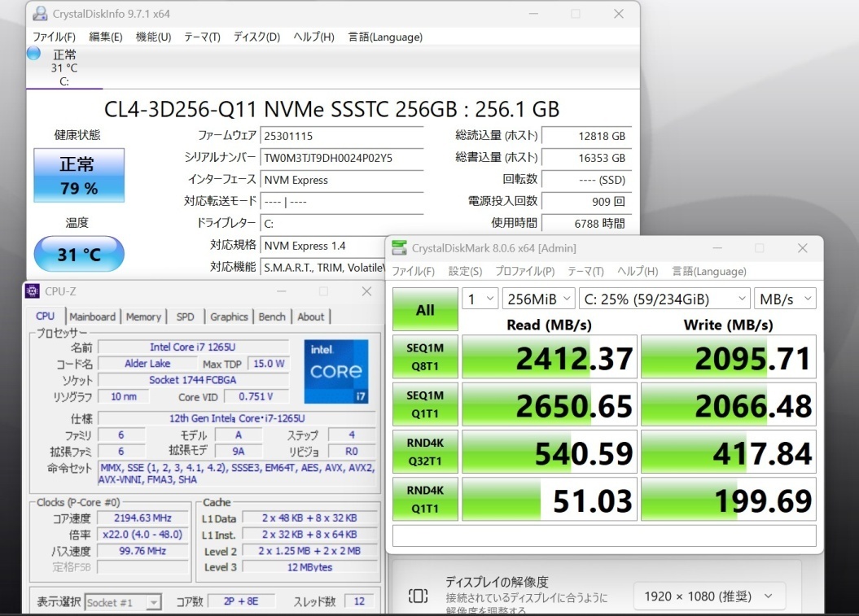Click the 31 °C temperature indicator
This screenshot has height=616, width=859.
tap(78, 254)
